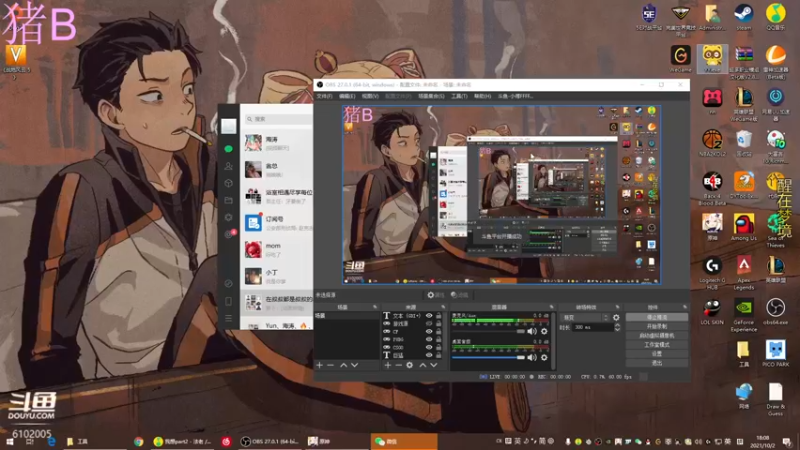
Task: Open GeForce Experience desktop icon
Action: [x=743, y=315]
